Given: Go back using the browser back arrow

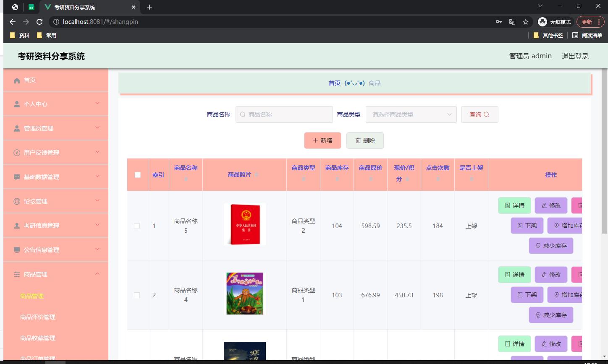Looking at the screenshot, I should tap(13, 22).
